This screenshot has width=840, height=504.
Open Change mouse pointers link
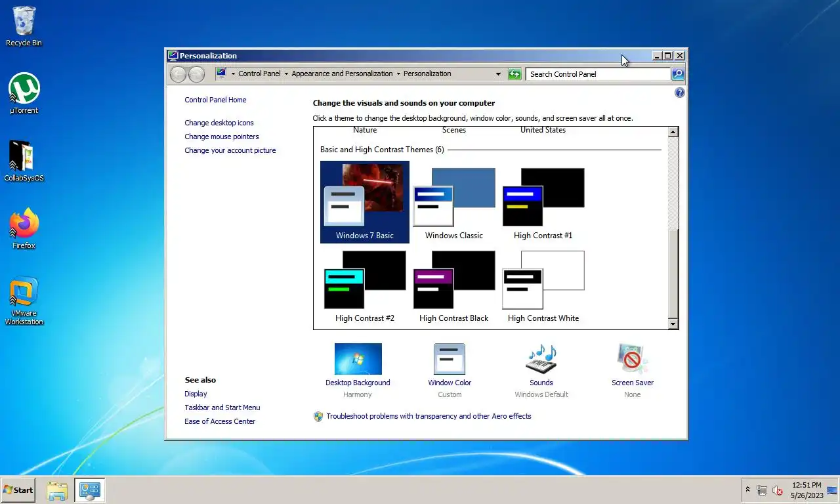[x=222, y=136]
